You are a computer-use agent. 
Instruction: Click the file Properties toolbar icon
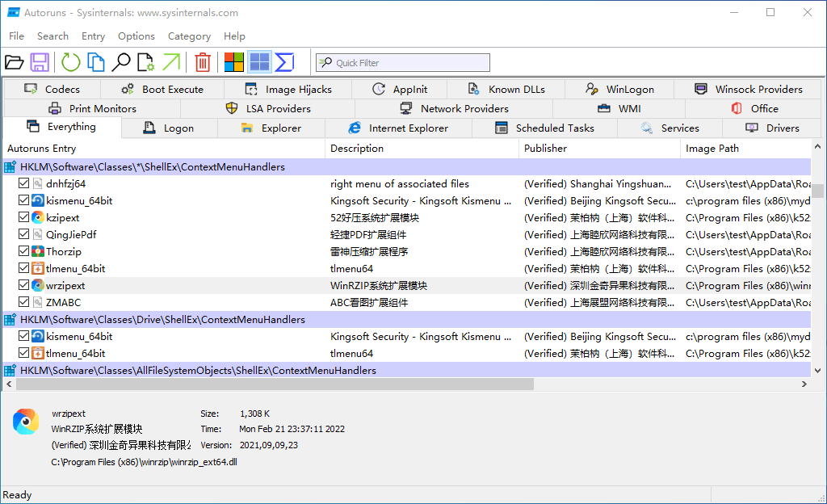145,62
